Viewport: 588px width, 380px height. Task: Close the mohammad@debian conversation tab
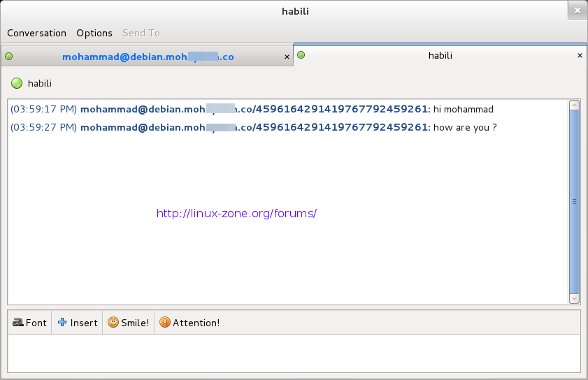click(287, 57)
